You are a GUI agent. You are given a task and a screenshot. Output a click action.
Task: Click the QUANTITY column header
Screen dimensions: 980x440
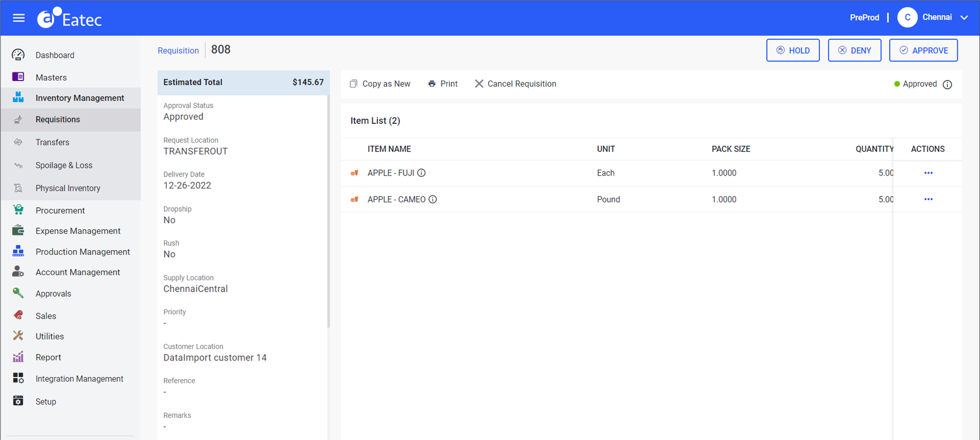875,149
